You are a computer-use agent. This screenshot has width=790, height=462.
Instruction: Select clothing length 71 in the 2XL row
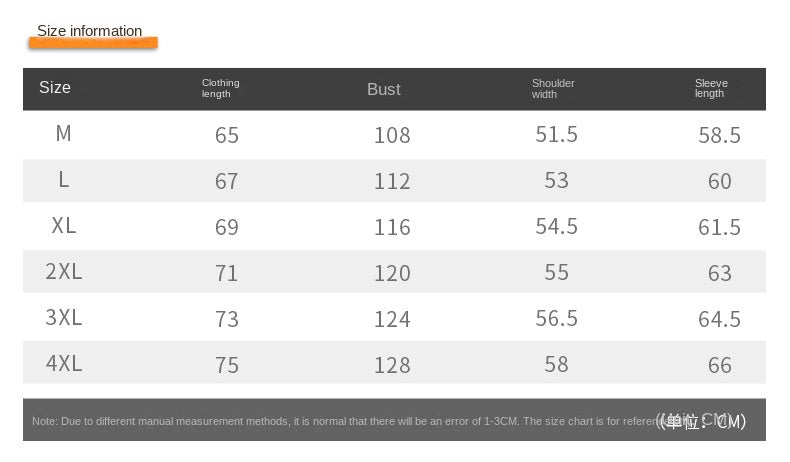coord(227,273)
